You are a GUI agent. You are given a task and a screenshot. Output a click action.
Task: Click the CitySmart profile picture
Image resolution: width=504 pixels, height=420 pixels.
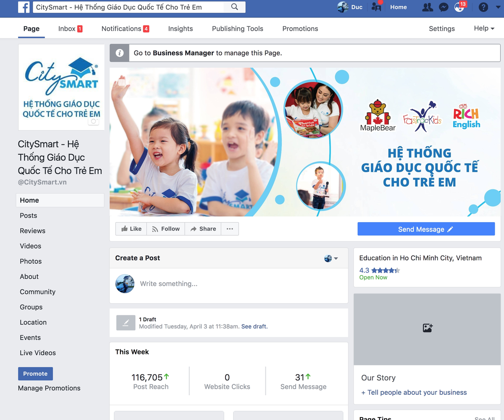[61, 87]
